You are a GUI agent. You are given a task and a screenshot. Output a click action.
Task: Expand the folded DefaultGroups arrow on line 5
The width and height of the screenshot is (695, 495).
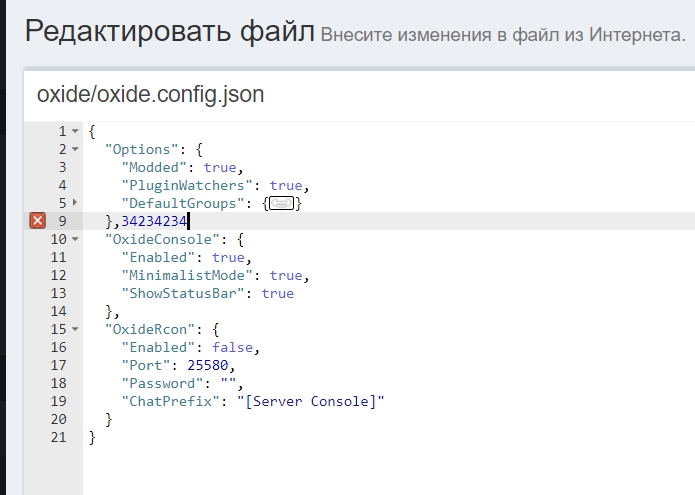coord(75,204)
